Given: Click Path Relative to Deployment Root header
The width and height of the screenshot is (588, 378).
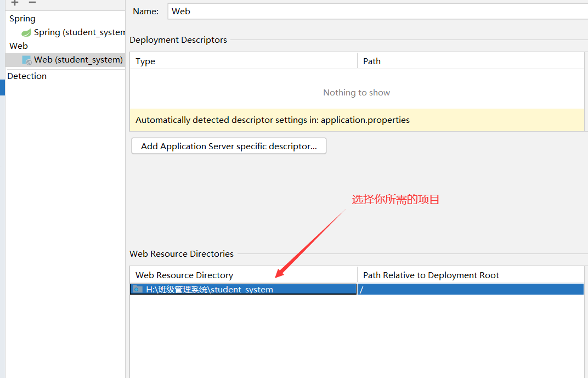Looking at the screenshot, I should [x=471, y=275].
